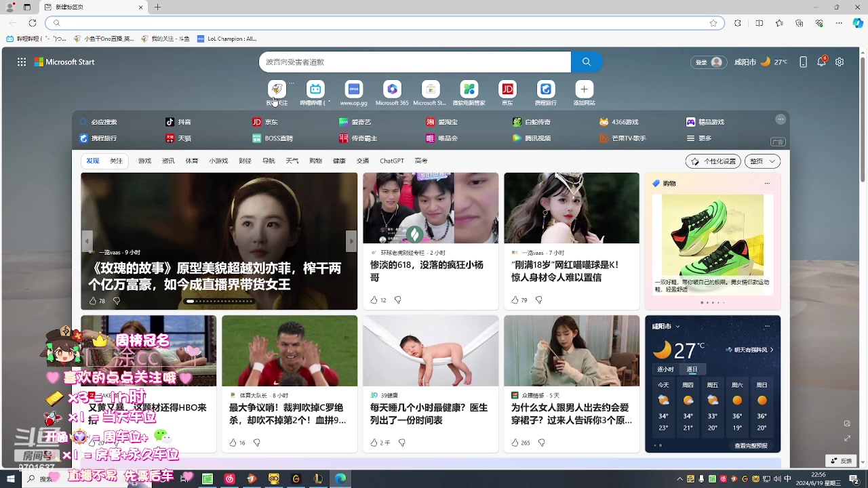Expand the 更多 quick links menu

(x=699, y=138)
